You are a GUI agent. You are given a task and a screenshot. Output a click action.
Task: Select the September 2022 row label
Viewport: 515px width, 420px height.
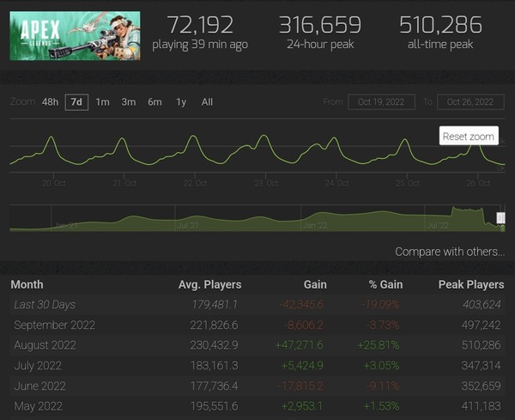pos(55,325)
